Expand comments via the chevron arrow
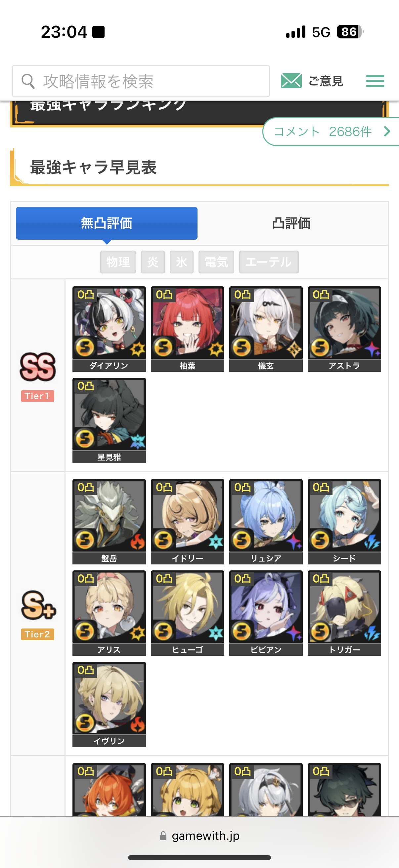This screenshot has height=868, width=399. (387, 131)
